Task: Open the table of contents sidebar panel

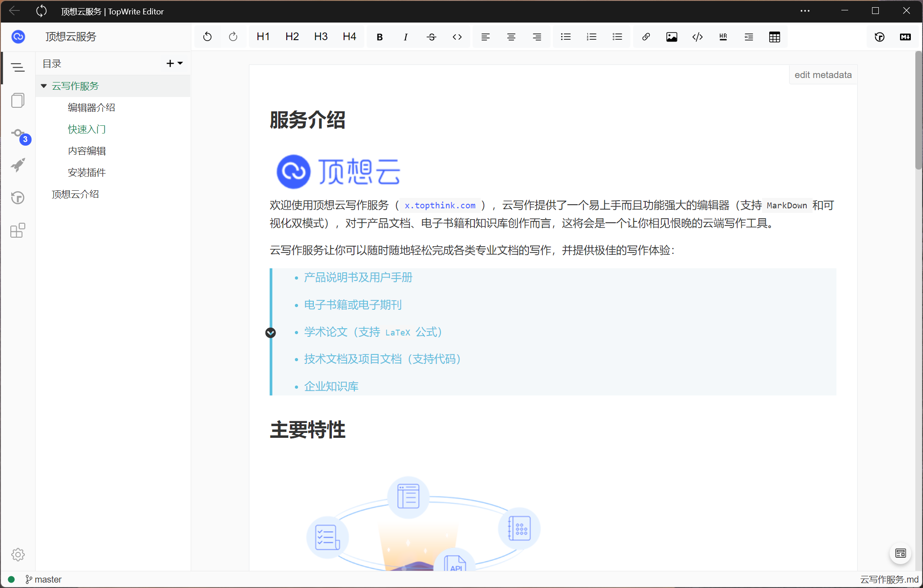Action: pyautogui.click(x=18, y=68)
